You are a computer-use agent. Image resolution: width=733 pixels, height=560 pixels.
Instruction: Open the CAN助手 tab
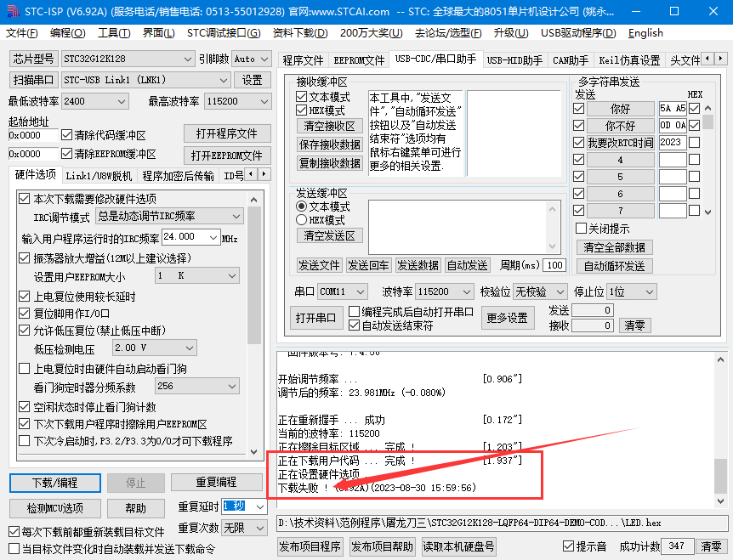tap(571, 60)
